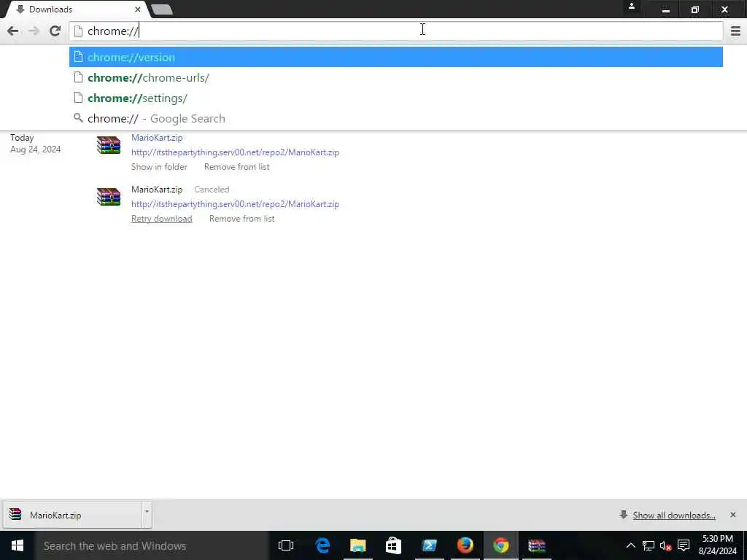Screen dimensions: 747x560
Task: Select the chrome://chrome-urls/ suggestion
Action: 395,77
